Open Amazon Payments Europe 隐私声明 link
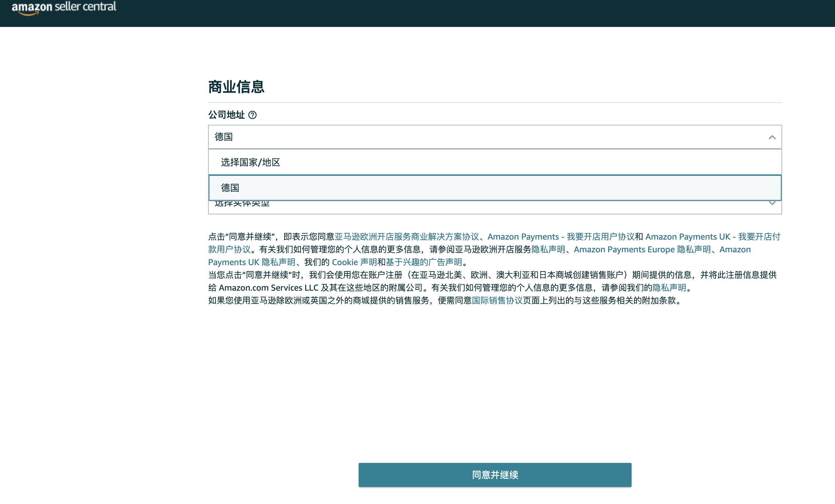 click(642, 250)
